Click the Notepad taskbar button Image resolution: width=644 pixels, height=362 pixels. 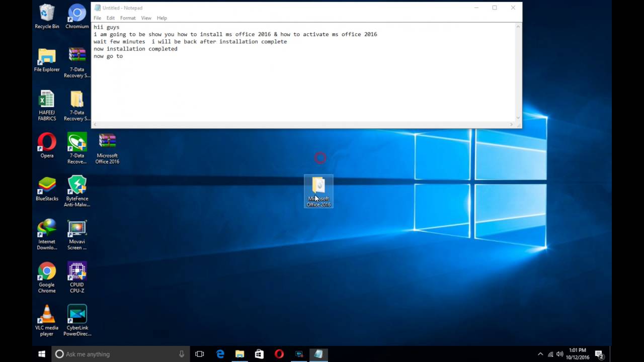(318, 354)
